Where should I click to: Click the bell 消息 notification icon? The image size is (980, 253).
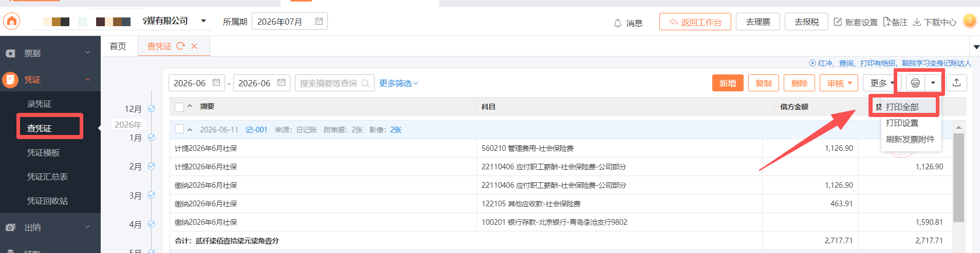[x=618, y=23]
